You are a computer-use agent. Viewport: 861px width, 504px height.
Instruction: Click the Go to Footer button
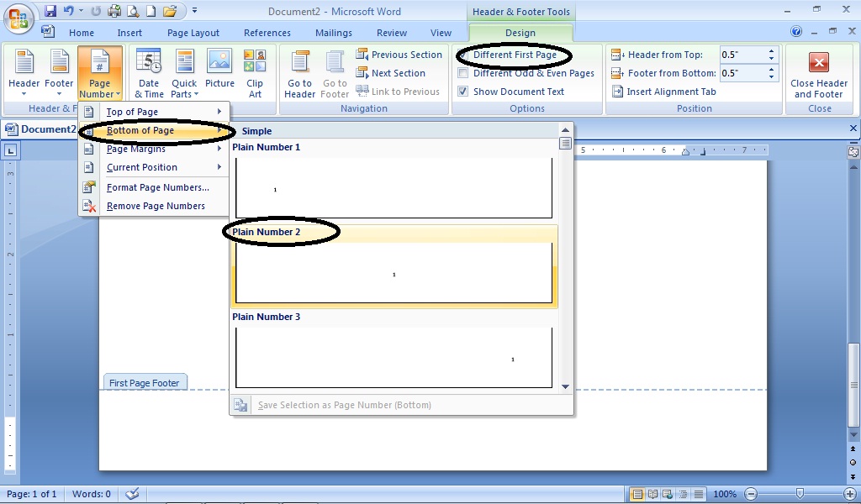point(335,73)
